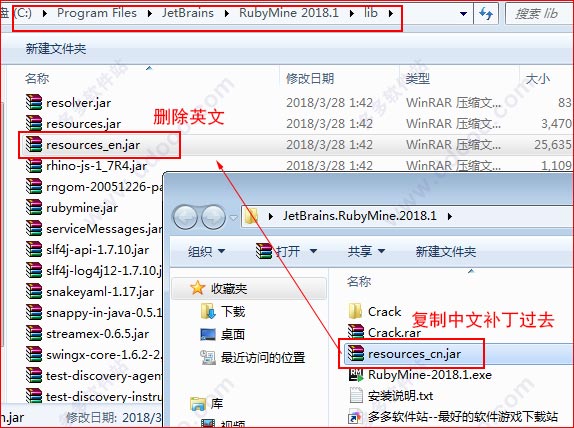Select the 安装说明.txt text file icon
574x428 pixels.
click(356, 396)
